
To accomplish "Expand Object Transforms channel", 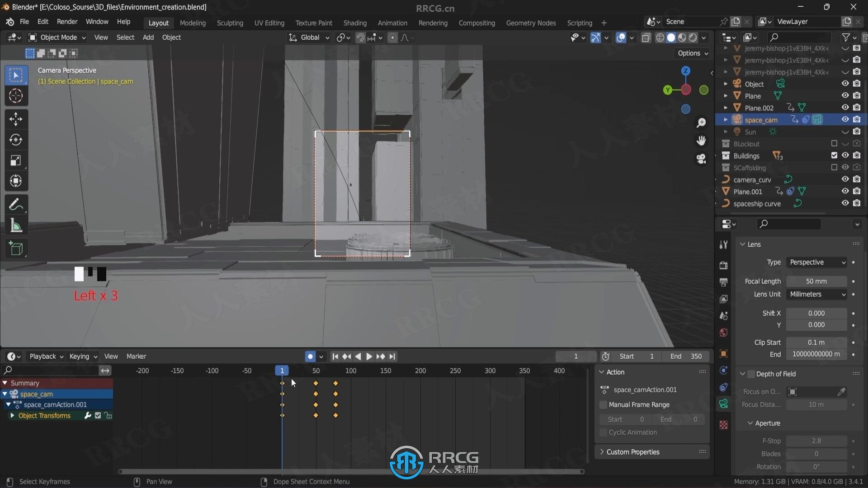I will pyautogui.click(x=12, y=416).
